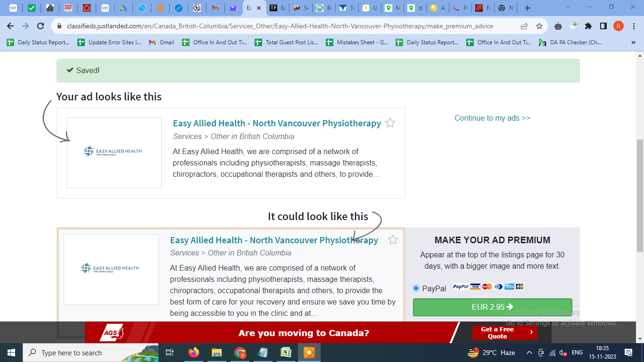644x362 pixels.
Task: Open Task View on the taskbar
Action: (170, 353)
